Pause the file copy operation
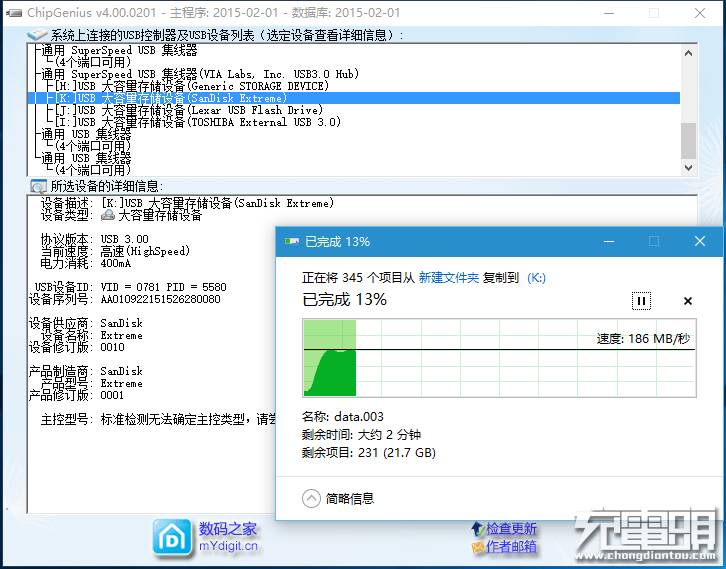 coord(641,301)
